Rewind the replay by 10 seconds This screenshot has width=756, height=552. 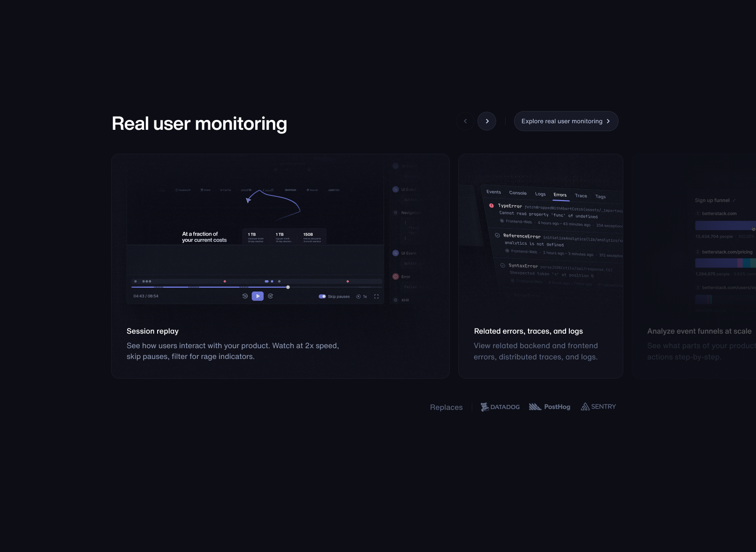tap(245, 296)
